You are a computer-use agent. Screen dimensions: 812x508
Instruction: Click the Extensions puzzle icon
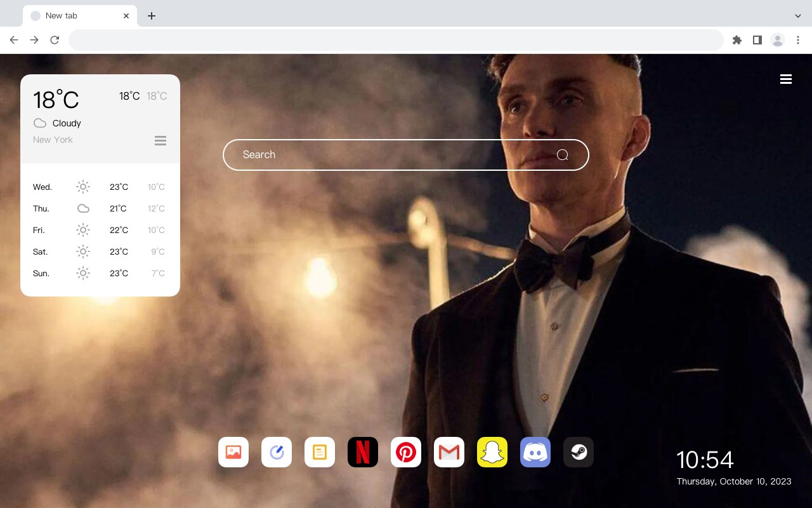(737, 40)
